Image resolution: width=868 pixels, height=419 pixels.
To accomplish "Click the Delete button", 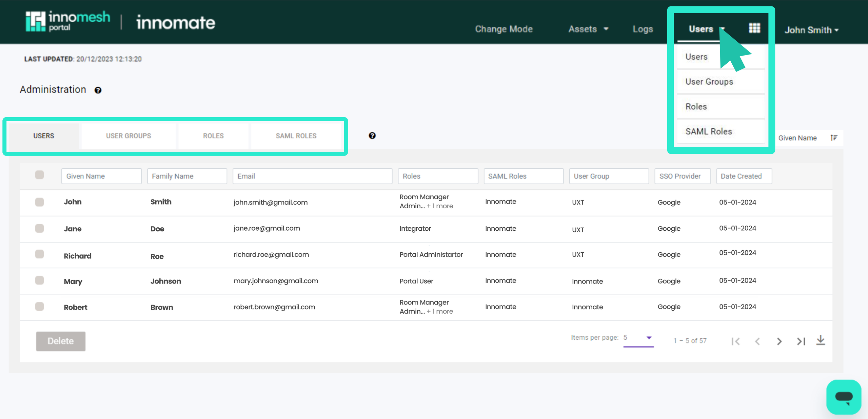I will point(61,341).
